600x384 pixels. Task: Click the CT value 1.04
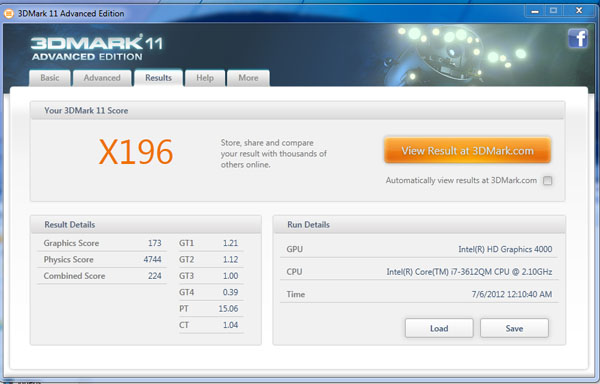point(230,325)
